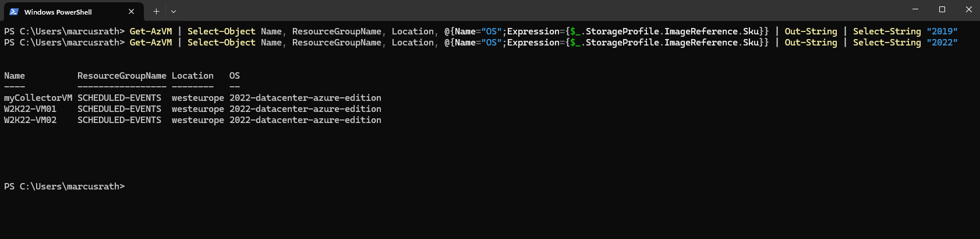
Task: Click the PowerShell icon in the tab
Action: (x=14, y=12)
